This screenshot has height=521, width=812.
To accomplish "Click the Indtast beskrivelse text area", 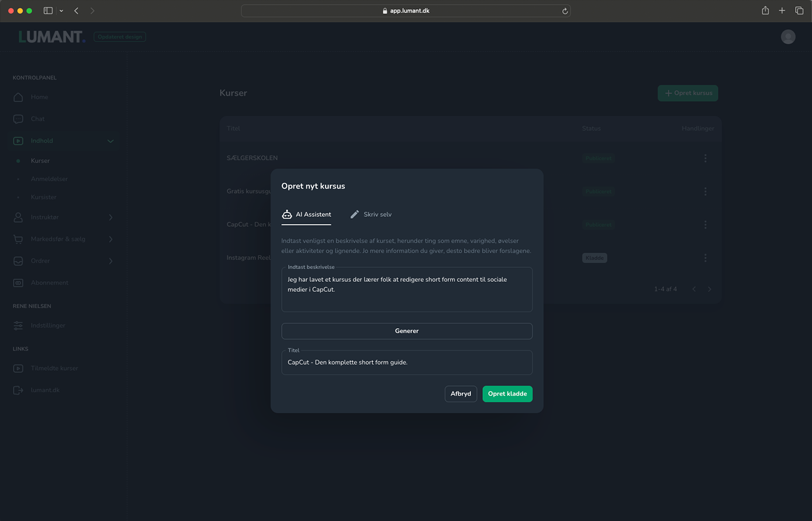I will click(407, 289).
